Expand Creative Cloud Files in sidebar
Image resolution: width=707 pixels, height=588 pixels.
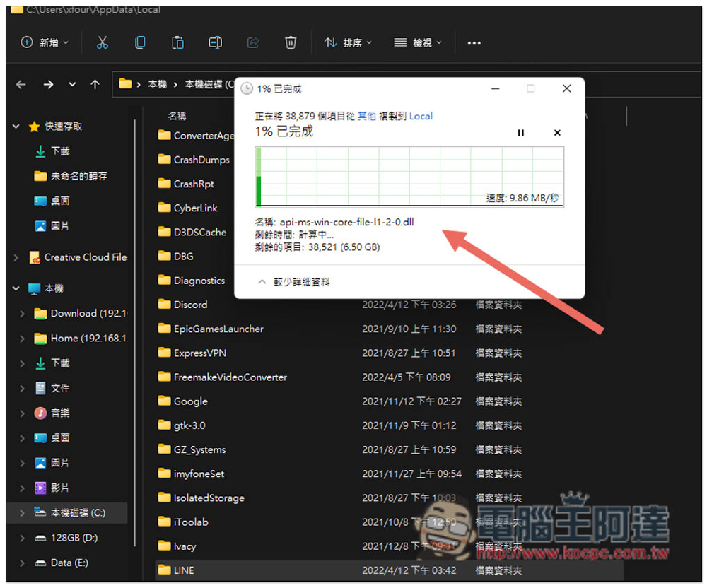[x=16, y=258]
